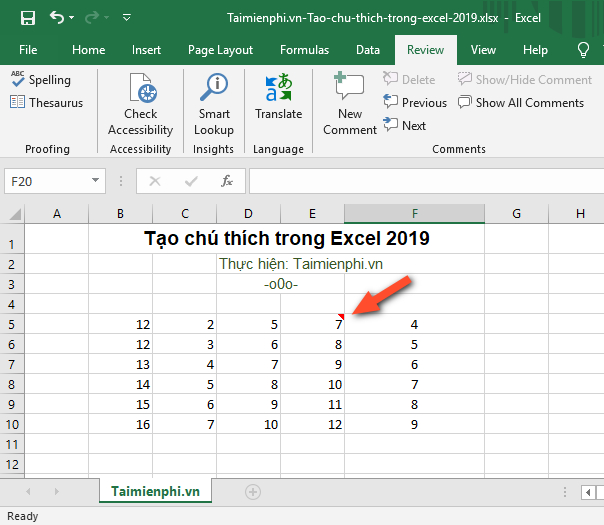The width and height of the screenshot is (604, 525).
Task: Click the Undo arrow icon
Action: [57, 17]
